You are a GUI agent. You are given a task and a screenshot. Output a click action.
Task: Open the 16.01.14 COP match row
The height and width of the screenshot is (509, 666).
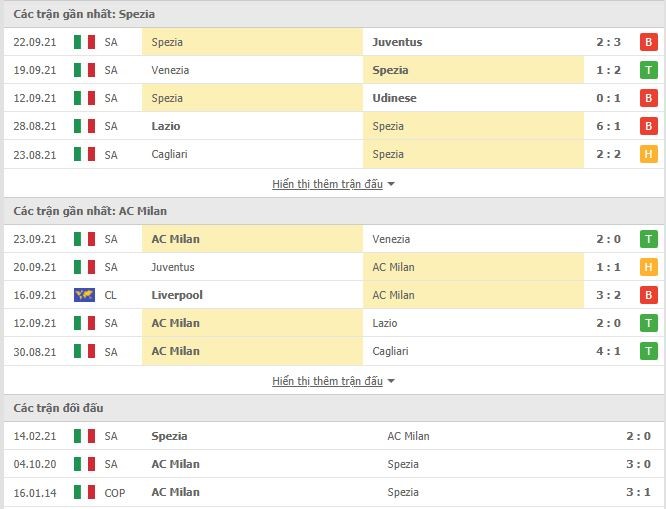333,492
